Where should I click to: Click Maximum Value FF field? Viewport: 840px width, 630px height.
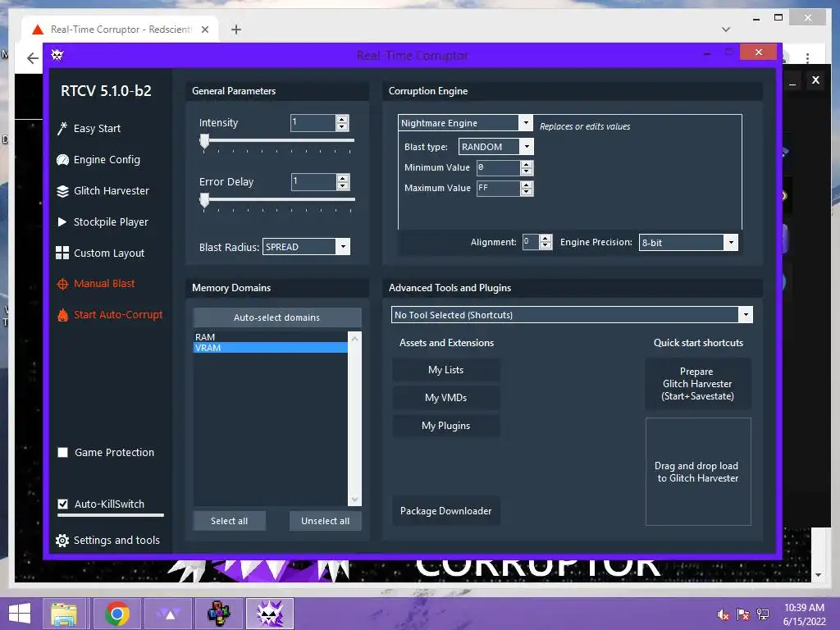(498, 188)
